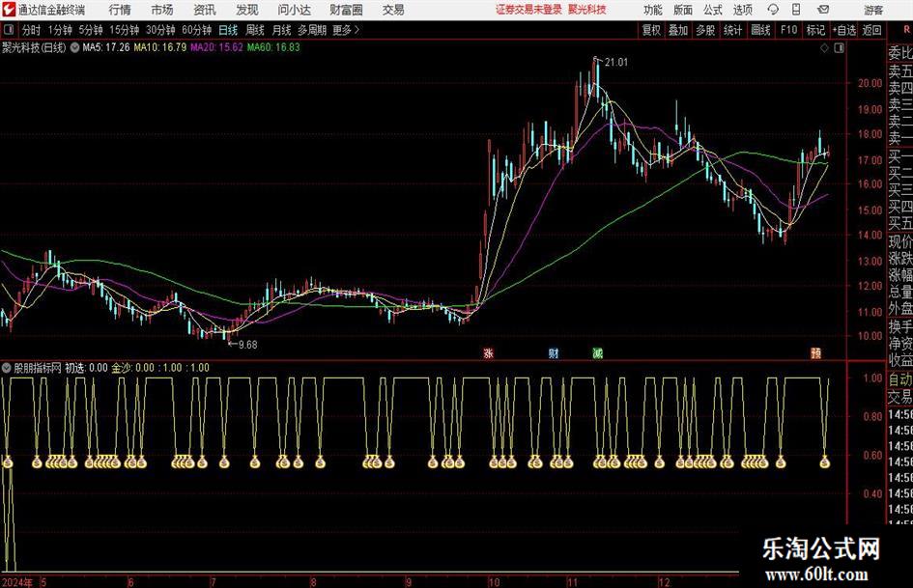Click the month 10 timeline marker
The height and width of the screenshot is (588, 913).
[x=494, y=582]
